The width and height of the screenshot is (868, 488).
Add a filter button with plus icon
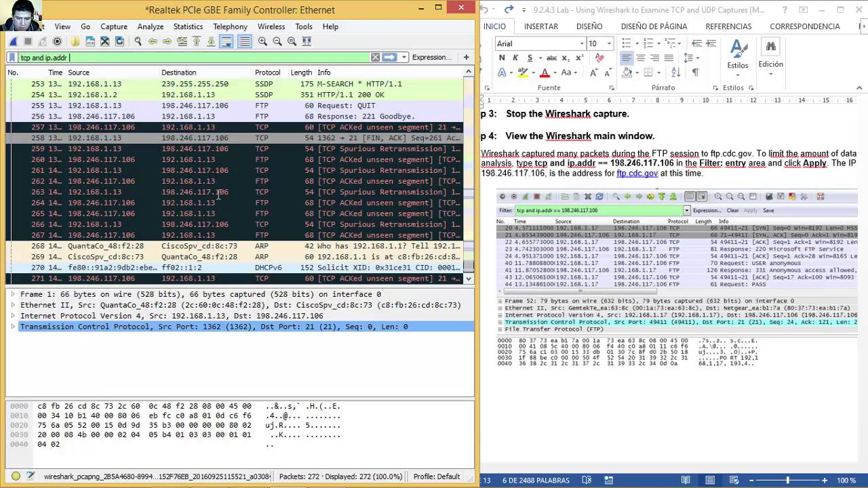[467, 57]
